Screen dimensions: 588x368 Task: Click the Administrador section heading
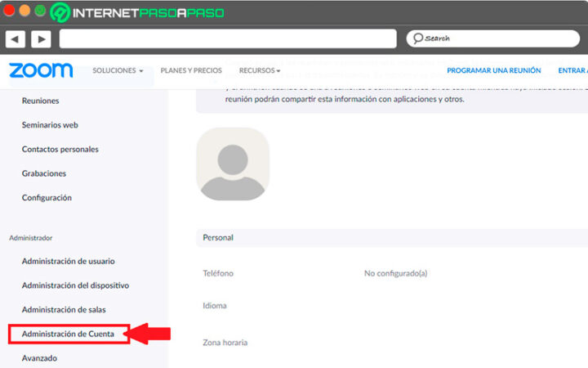(x=31, y=238)
